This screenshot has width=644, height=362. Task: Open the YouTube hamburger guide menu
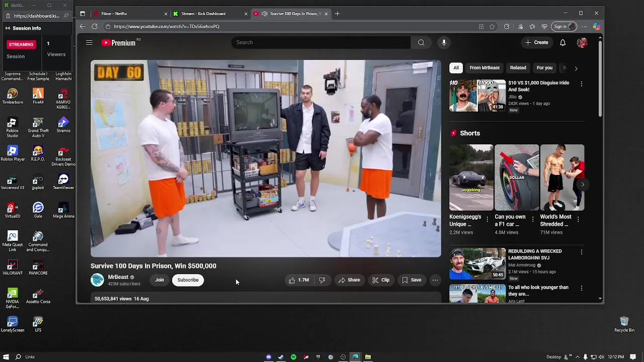point(89,43)
